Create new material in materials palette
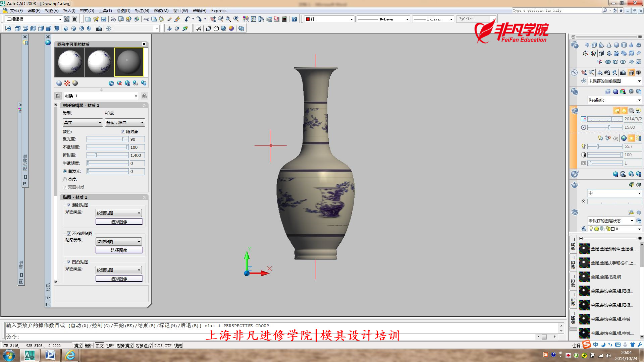The height and width of the screenshot is (362, 644). pos(111,83)
